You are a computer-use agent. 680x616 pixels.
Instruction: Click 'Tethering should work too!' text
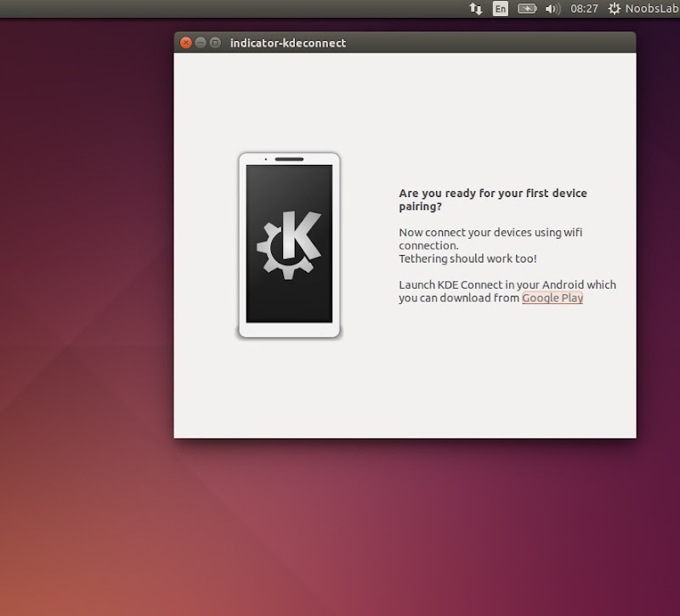pos(467,259)
